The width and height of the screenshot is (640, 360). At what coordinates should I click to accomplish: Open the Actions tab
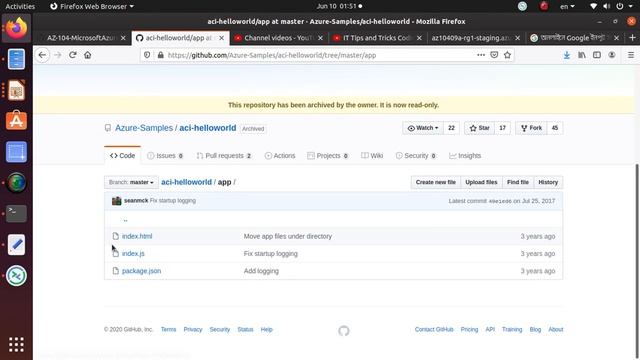(280, 156)
